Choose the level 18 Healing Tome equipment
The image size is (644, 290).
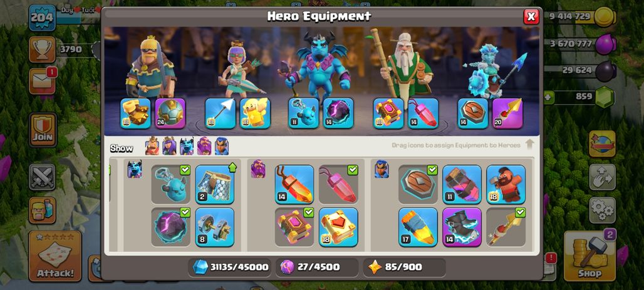pyautogui.click(x=338, y=227)
